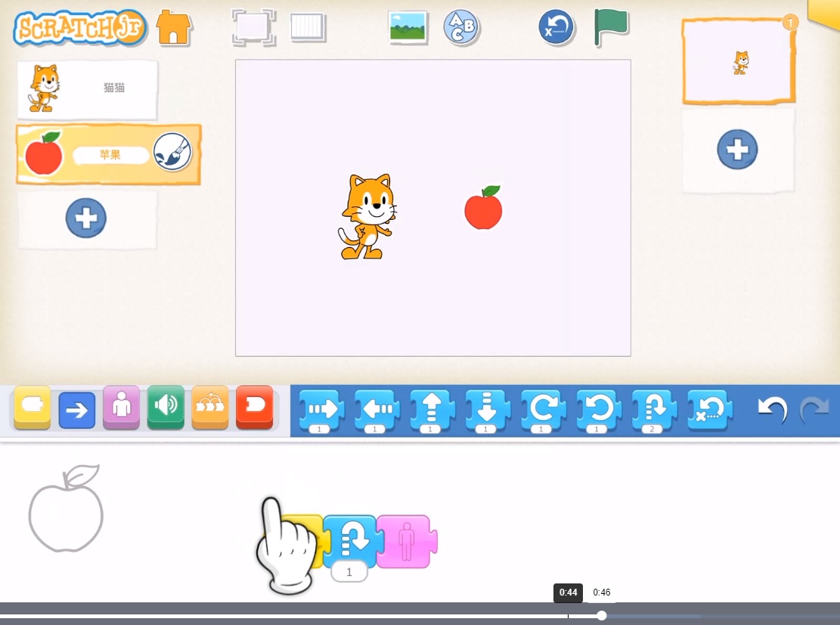This screenshot has height=625, width=840.
Task: Pick the Hop block in palette
Action: tap(654, 411)
